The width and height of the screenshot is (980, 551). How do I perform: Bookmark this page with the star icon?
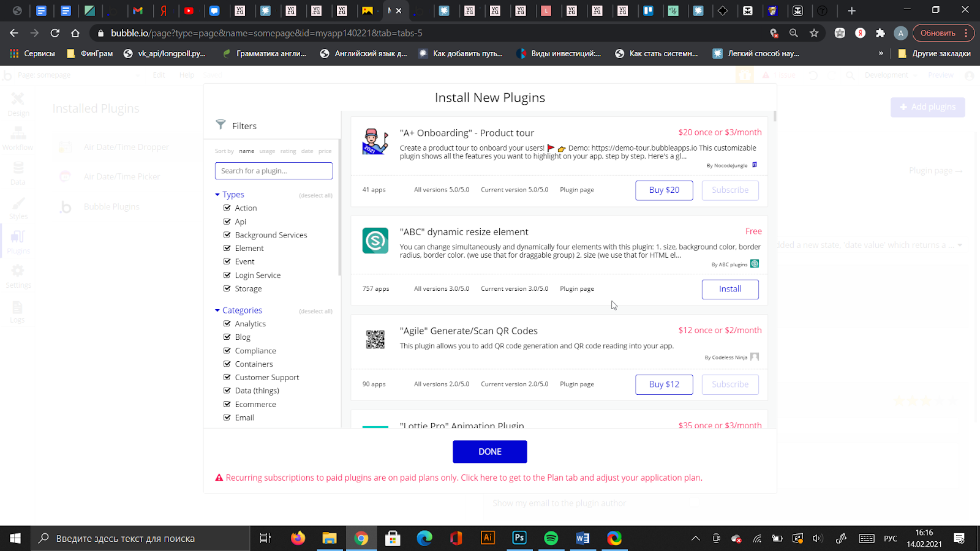click(x=814, y=33)
